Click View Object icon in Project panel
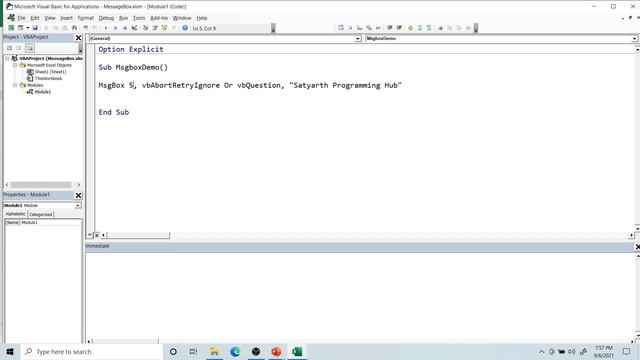Viewport: 640px width, 360px height. point(19,48)
